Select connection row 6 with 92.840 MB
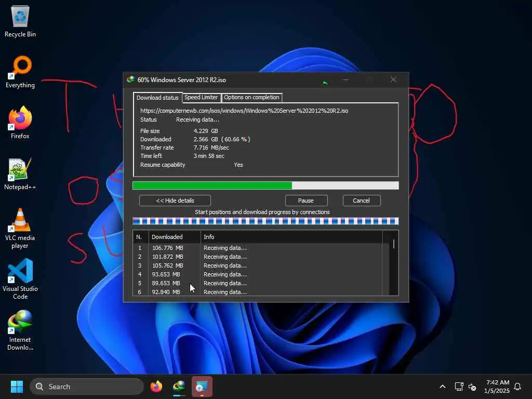Viewport: 532px width, 399px height. [258, 292]
